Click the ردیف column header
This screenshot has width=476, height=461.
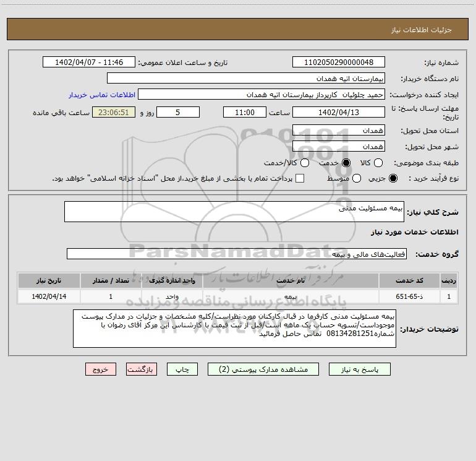point(449,280)
